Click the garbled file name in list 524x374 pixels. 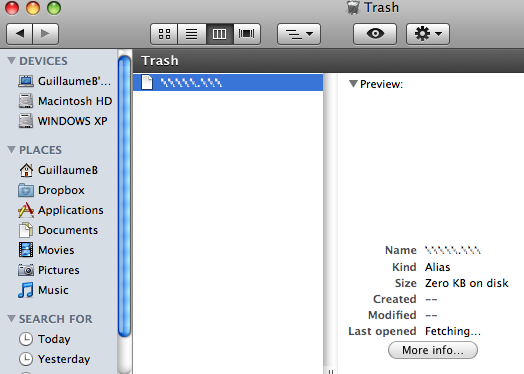coord(191,83)
